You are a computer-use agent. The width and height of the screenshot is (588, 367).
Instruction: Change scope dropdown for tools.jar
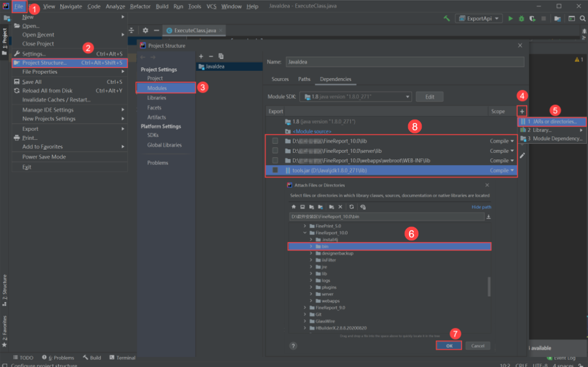(502, 170)
